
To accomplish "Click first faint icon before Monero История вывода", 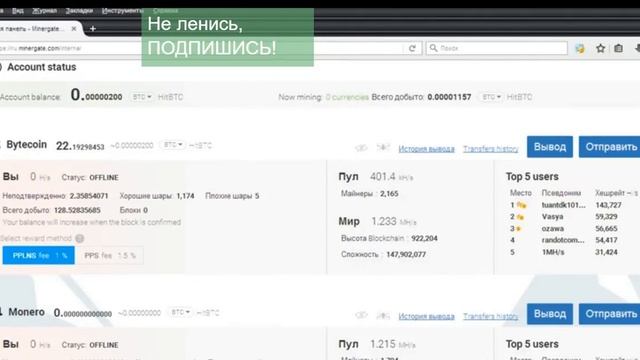I will click(361, 316).
